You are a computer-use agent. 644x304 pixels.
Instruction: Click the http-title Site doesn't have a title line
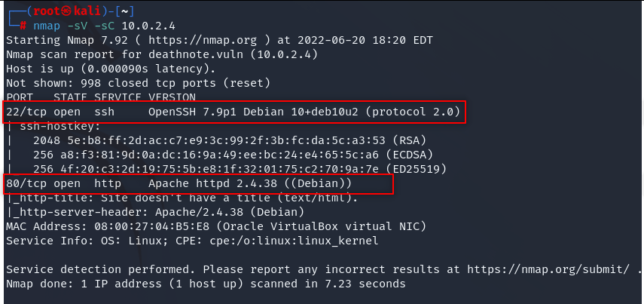pyautogui.click(x=182, y=198)
